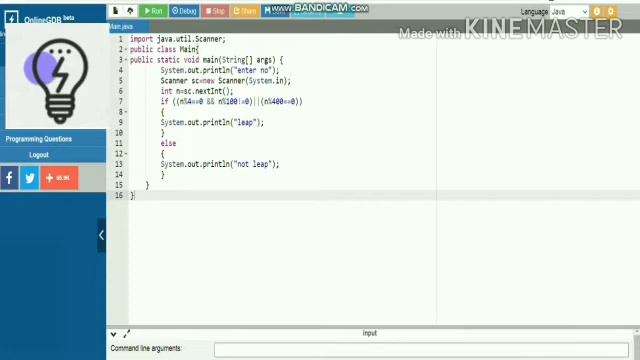The height and width of the screenshot is (360, 640).
Task: Click the upload file icon
Action: click(x=130, y=11)
